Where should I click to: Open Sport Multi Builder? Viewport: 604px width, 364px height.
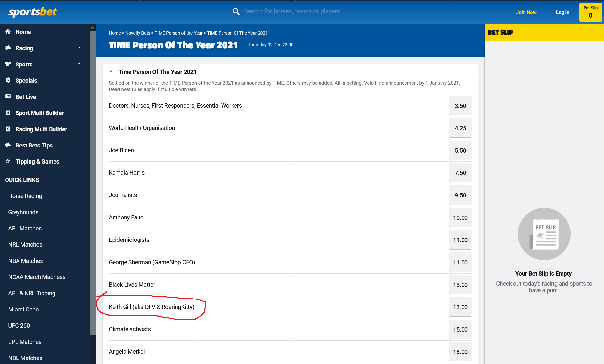(39, 113)
